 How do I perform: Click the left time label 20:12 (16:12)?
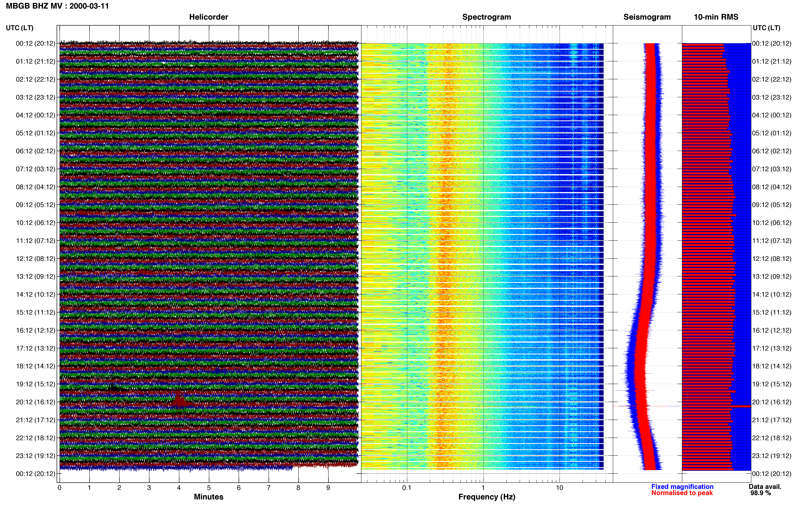tap(36, 402)
